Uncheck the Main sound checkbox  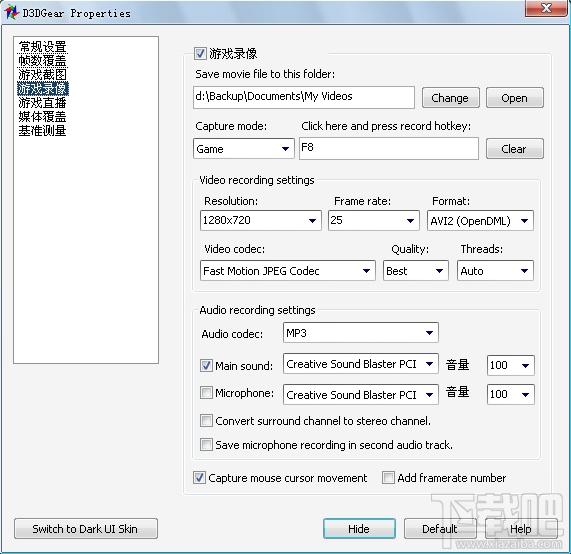206,365
